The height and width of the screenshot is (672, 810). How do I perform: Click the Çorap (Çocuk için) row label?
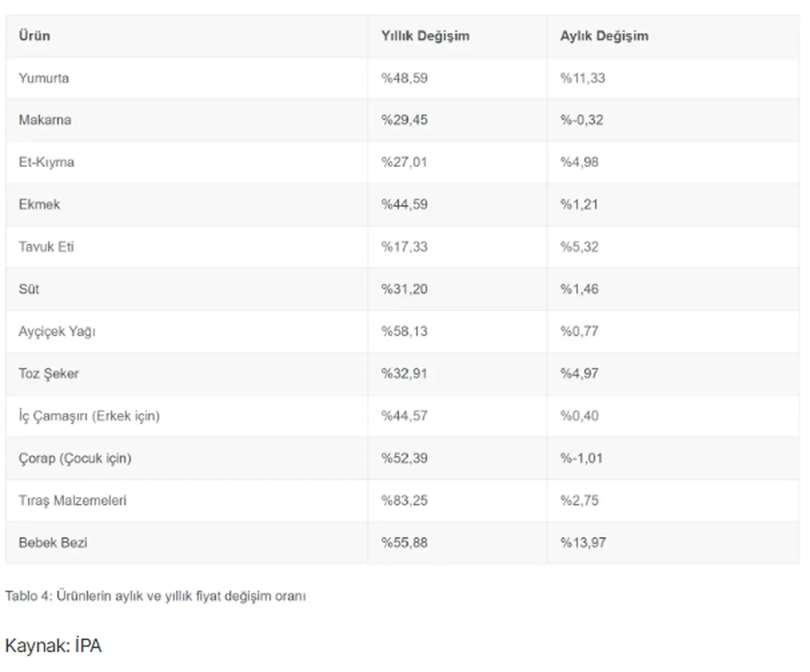[x=75, y=458]
